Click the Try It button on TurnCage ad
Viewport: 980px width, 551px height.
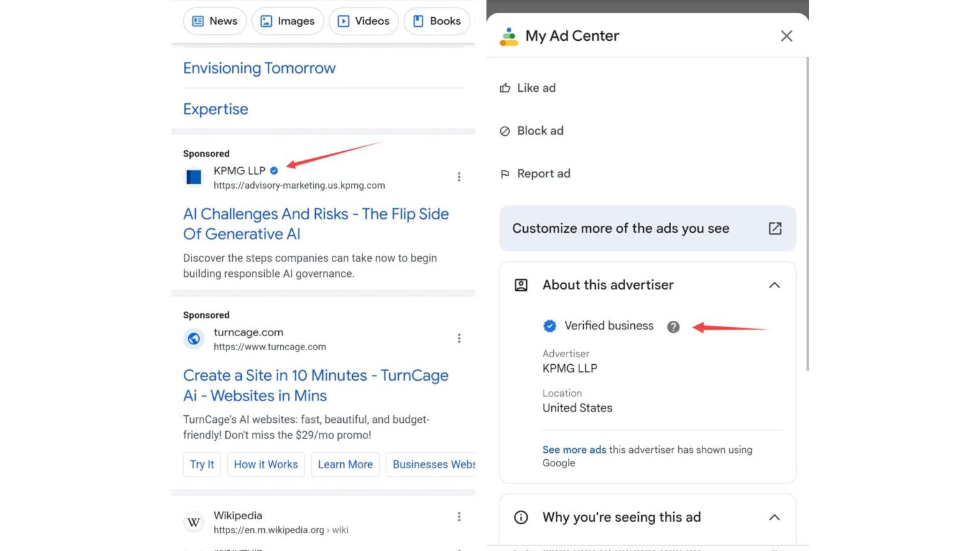pyautogui.click(x=202, y=464)
